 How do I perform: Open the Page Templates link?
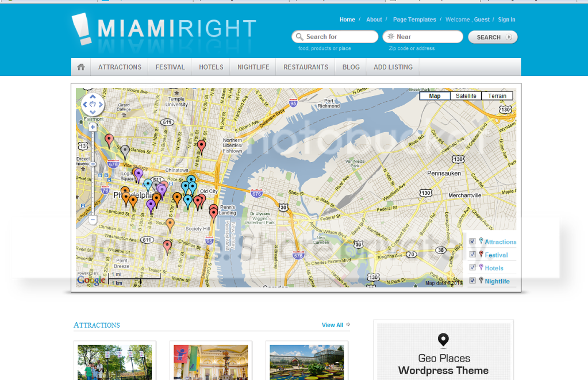[414, 20]
